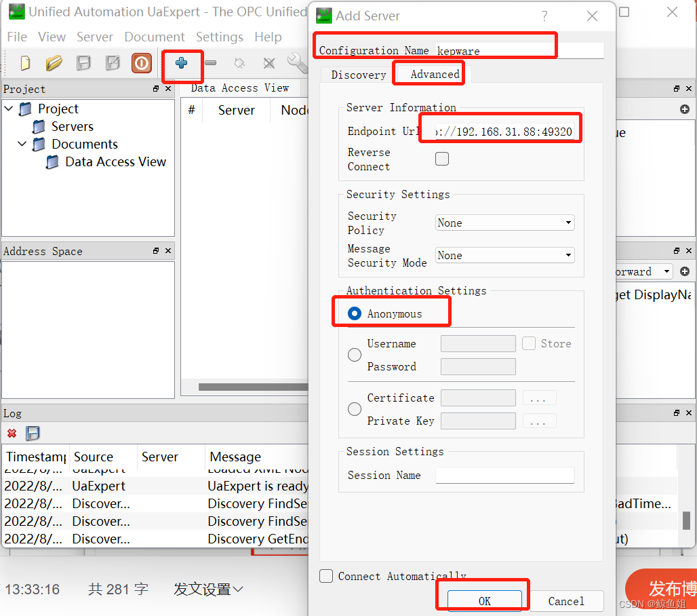Select Data Access View in Project tree
This screenshot has height=616, width=697.
click(115, 162)
